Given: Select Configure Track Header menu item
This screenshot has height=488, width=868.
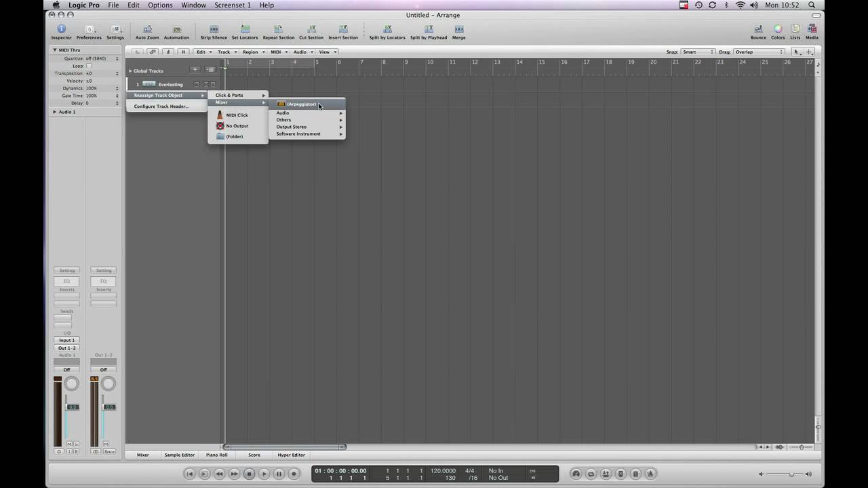Looking at the screenshot, I should 167,106.
